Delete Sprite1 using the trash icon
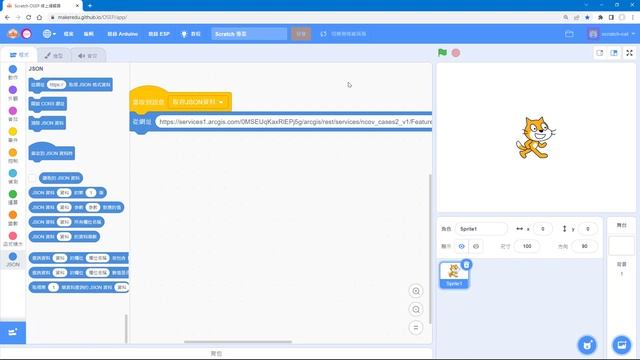640x360 pixels. coord(467,265)
